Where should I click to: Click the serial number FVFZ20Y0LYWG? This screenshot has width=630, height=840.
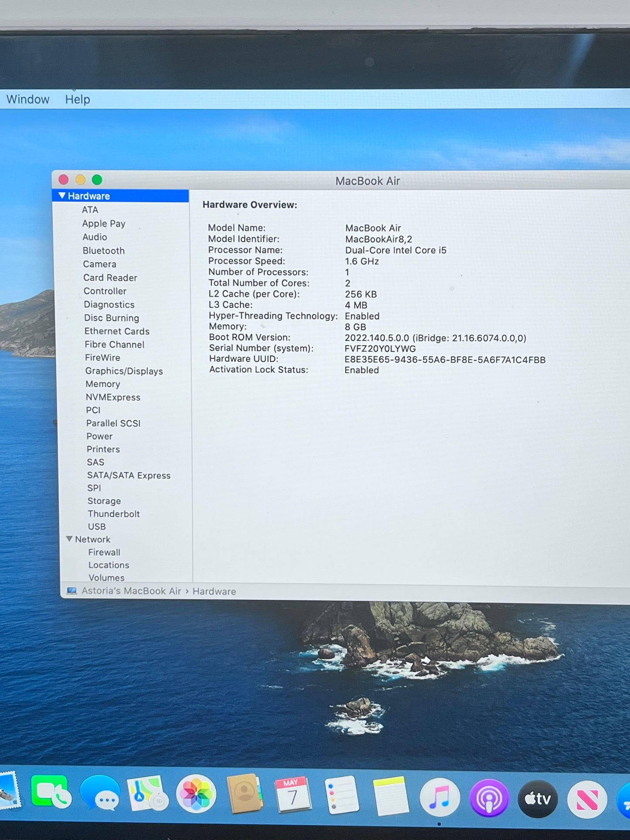(x=380, y=349)
